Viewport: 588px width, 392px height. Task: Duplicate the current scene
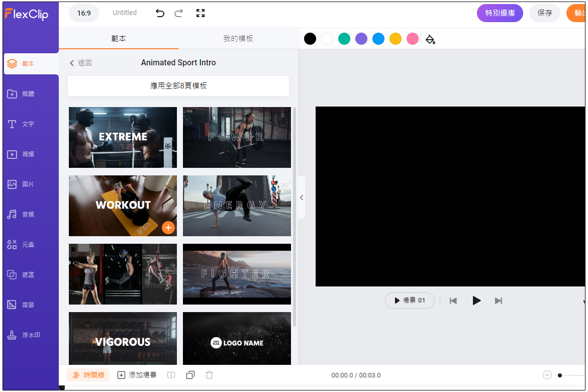pos(190,375)
